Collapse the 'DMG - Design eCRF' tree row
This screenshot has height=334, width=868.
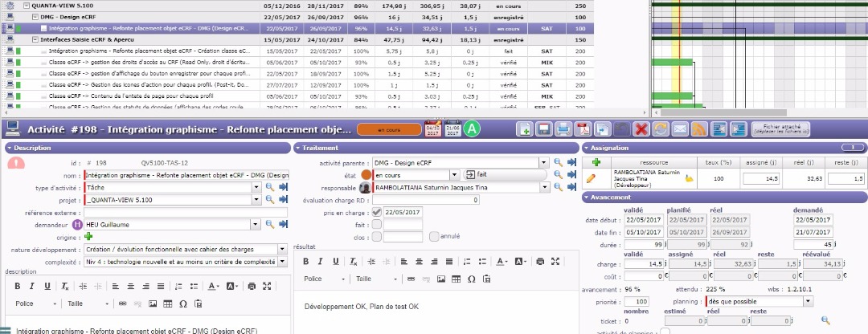pyautogui.click(x=35, y=16)
